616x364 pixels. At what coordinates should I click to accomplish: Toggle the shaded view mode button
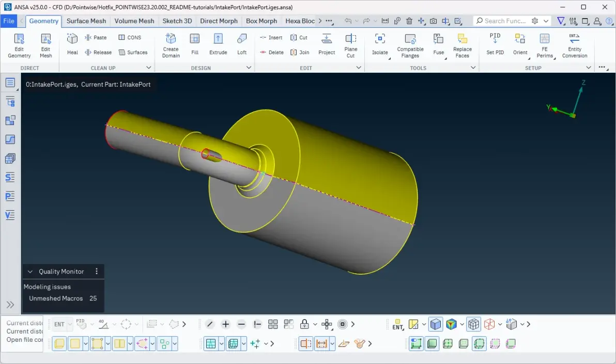(435, 324)
